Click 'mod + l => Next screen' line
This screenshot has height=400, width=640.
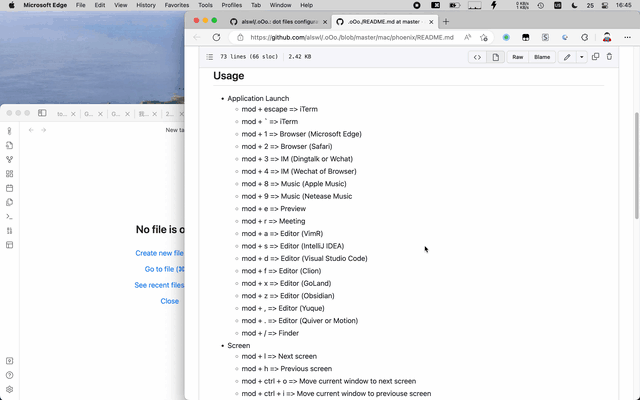coord(279,356)
